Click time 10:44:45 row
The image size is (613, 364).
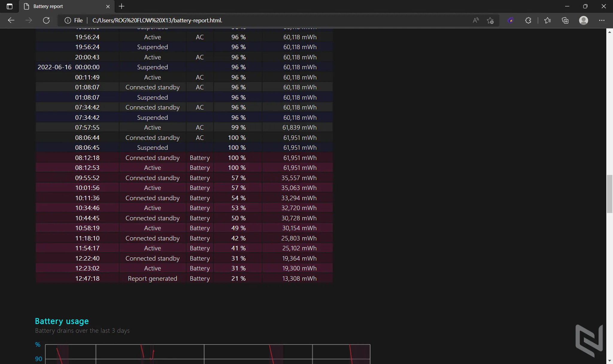pos(87,218)
